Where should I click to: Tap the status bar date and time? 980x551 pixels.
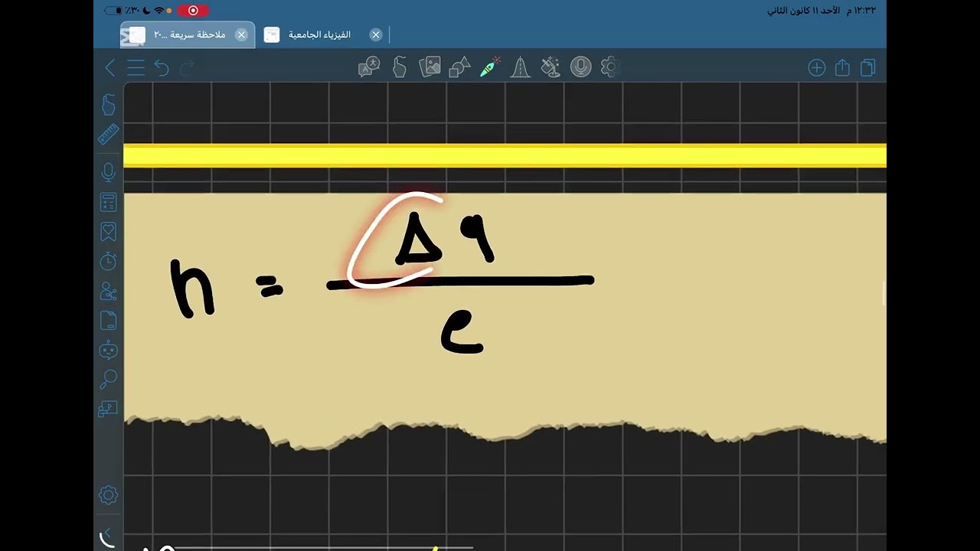point(821,11)
